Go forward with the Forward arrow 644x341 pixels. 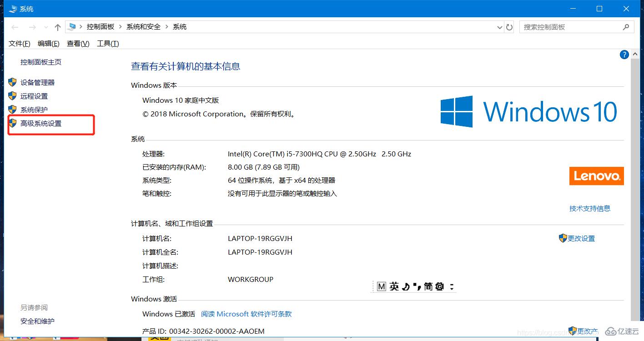32,27
